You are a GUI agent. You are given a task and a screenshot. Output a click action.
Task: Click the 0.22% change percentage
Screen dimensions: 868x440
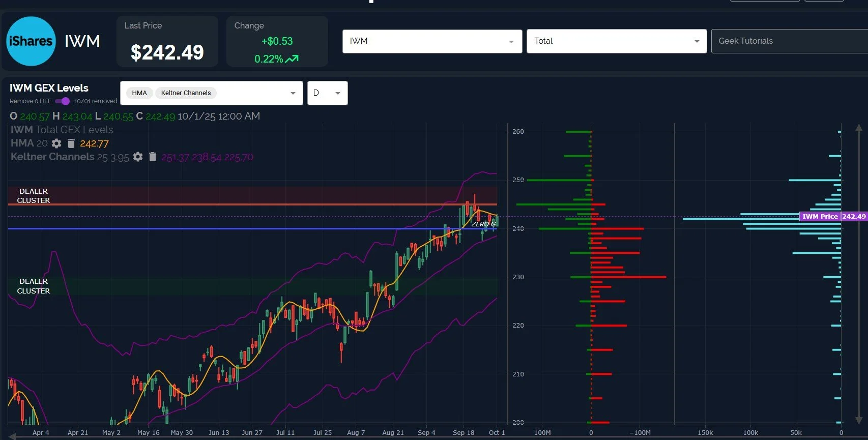(269, 59)
